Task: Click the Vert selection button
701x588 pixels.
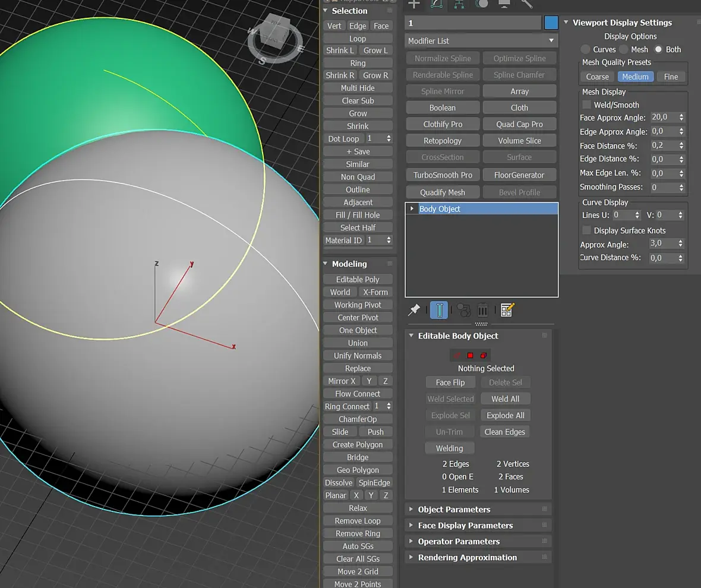Action: click(334, 26)
